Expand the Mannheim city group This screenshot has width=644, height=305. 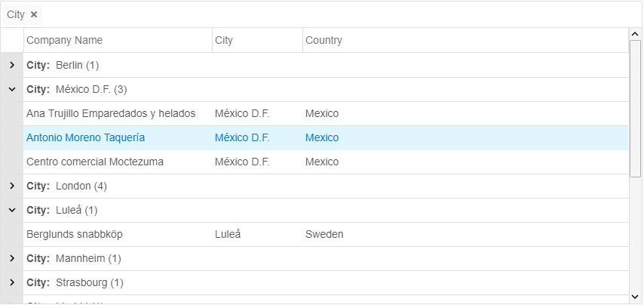coord(12,258)
